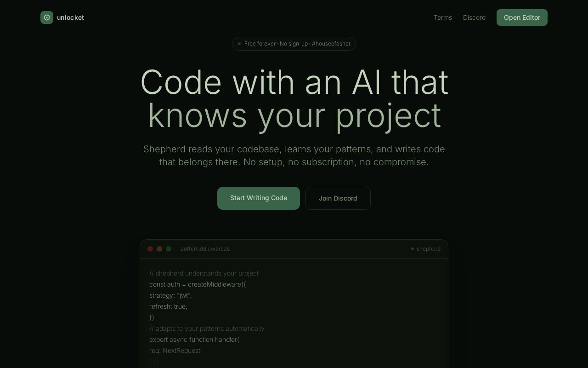588x368 pixels.
Task: Click the line 'const auth = createMiddleware({'
Action: [198, 284]
